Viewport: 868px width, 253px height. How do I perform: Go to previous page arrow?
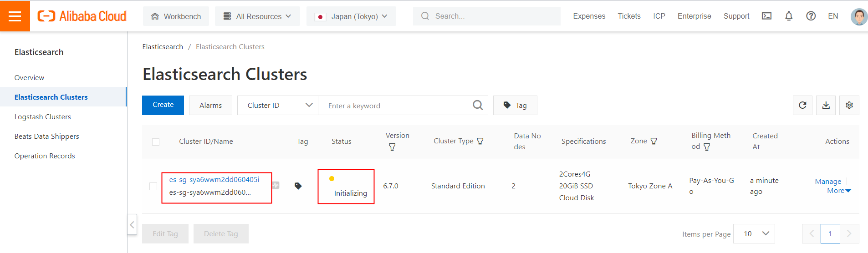811,233
